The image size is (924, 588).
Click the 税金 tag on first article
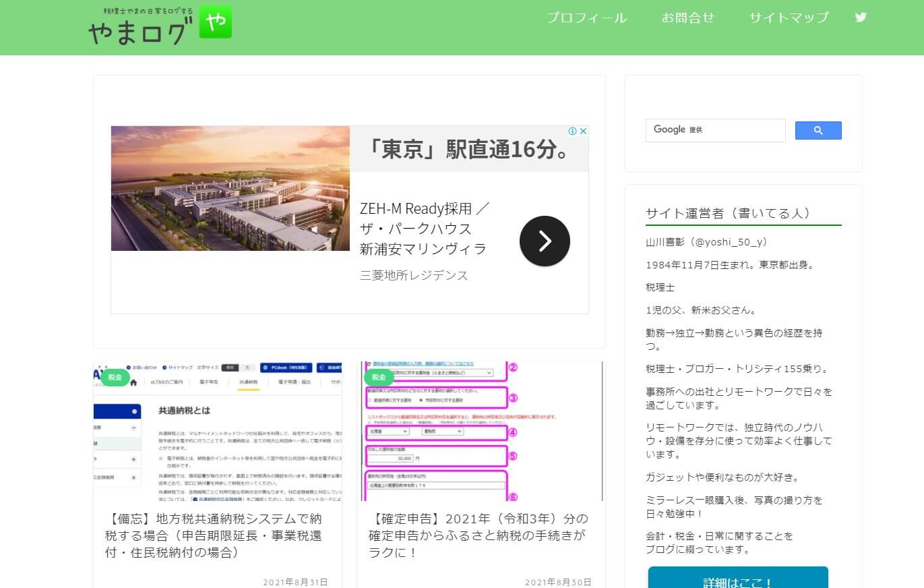click(x=115, y=378)
